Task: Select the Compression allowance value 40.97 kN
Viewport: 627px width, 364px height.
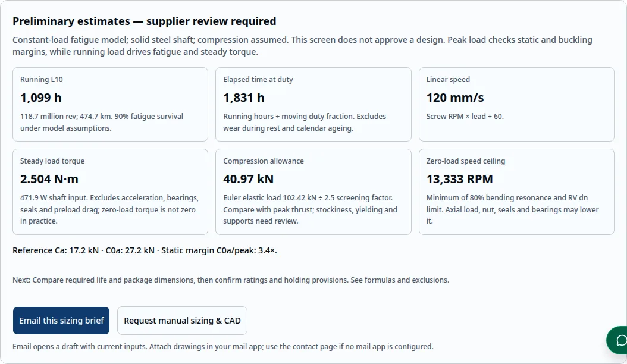Action: click(248, 179)
